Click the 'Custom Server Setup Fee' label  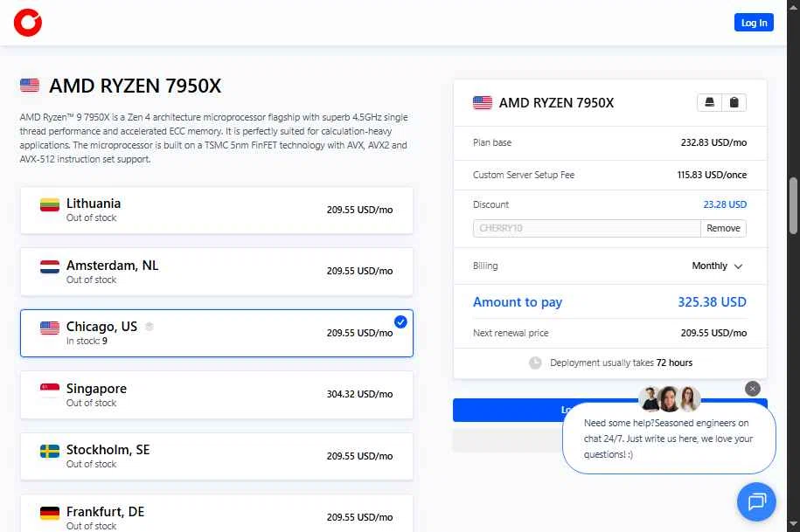coord(524,175)
